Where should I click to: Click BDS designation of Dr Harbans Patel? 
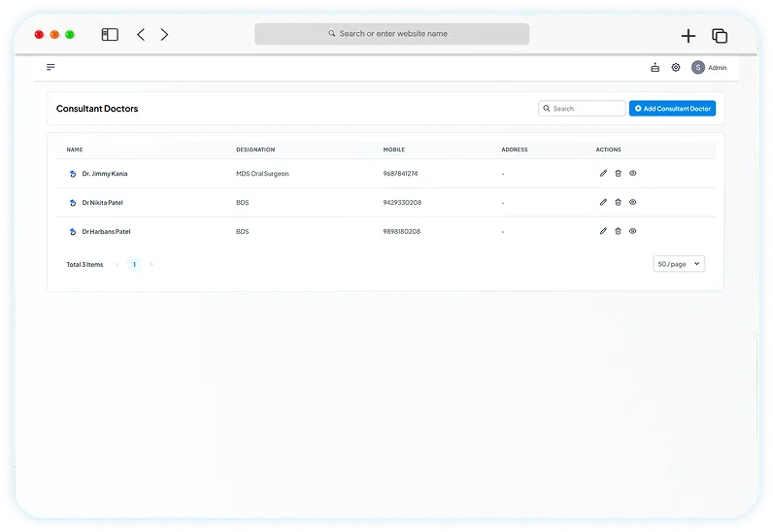(x=242, y=232)
